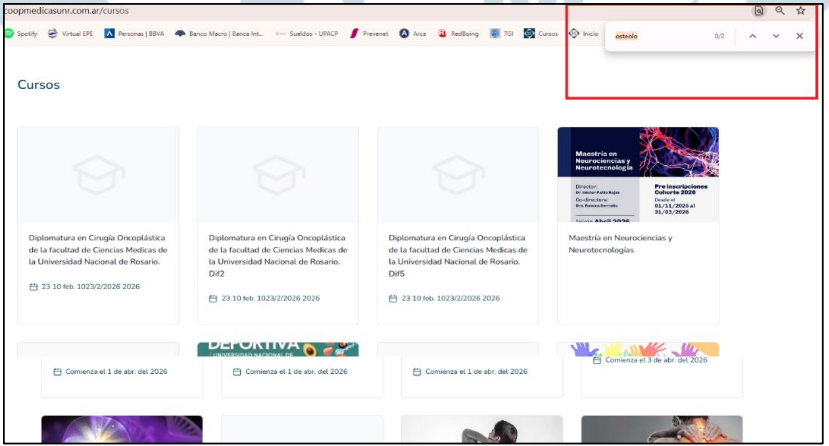Open the RedBoing bookmark
Screen dimensions: 829x446
(x=458, y=33)
